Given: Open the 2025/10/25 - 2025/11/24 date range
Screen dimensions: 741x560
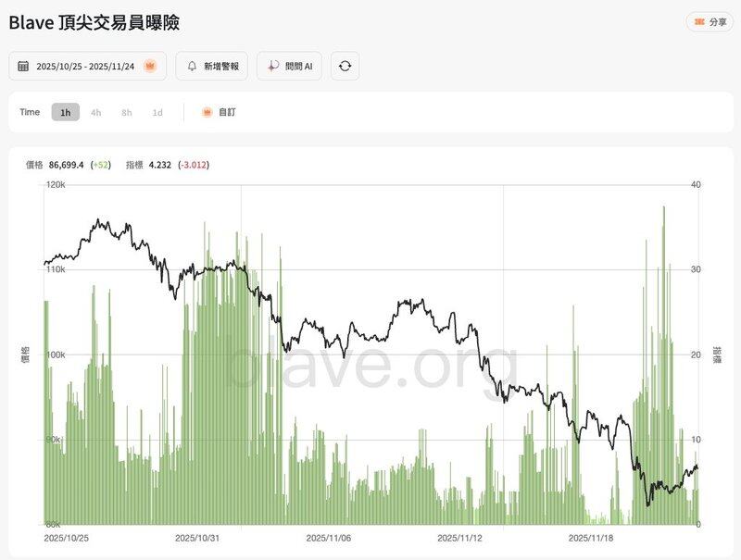Looking at the screenshot, I should 87,67.
